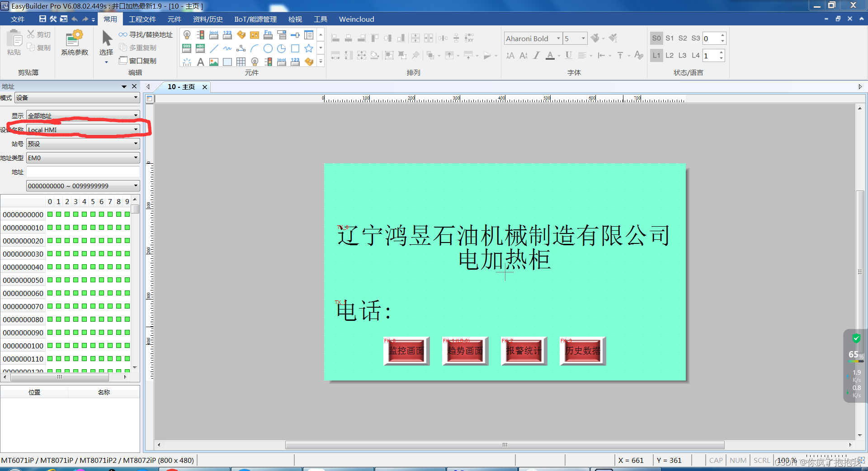Open the 模式 设备 mode dropdown
Screen dimensions: 868x471
pos(77,98)
